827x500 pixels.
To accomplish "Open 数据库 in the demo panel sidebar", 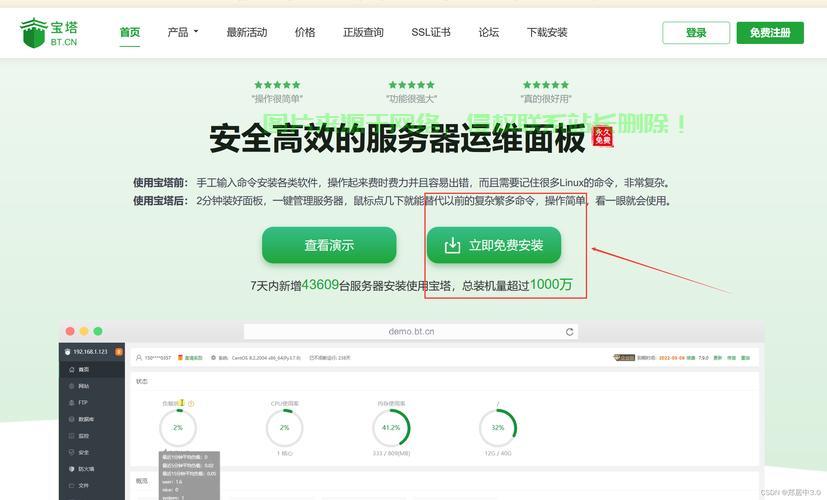I will 92,419.
